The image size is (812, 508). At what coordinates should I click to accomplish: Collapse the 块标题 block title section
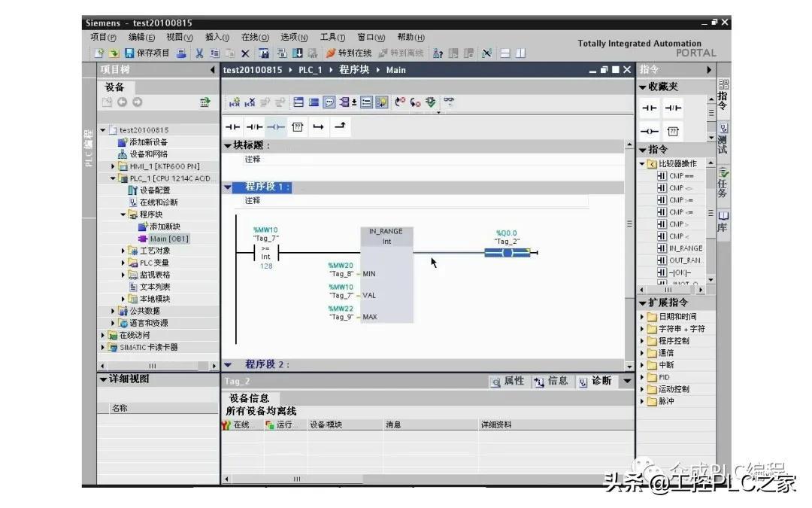pos(227,146)
